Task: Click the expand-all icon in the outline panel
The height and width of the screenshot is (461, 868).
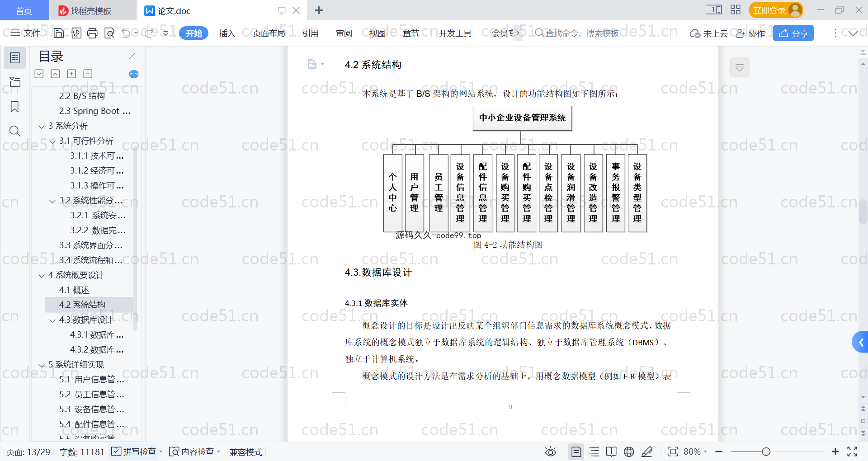Action: [x=39, y=74]
